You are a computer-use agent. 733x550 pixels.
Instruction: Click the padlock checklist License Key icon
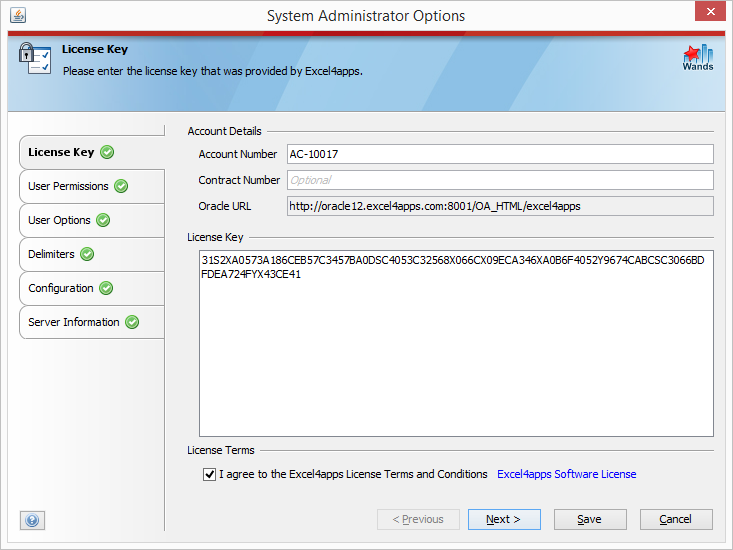(x=35, y=58)
